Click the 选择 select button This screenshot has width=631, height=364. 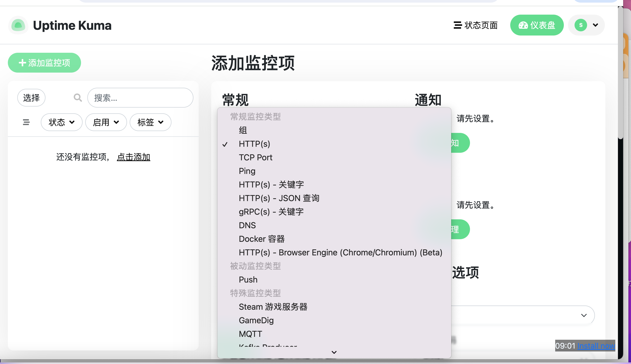pos(31,98)
